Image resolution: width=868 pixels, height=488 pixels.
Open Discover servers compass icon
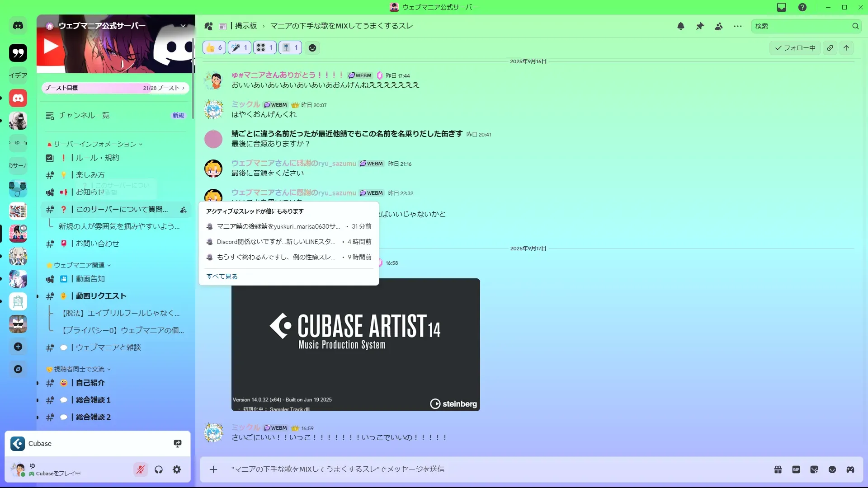[x=18, y=369]
